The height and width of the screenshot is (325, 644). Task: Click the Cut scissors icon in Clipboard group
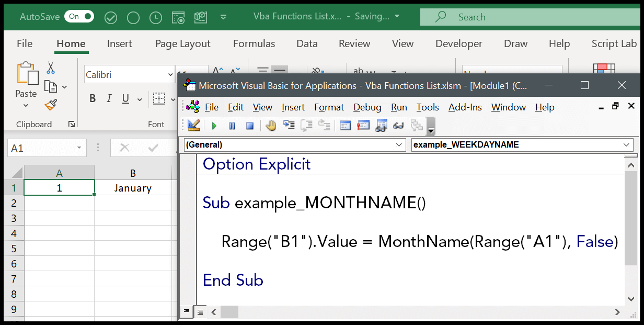pos(51,68)
